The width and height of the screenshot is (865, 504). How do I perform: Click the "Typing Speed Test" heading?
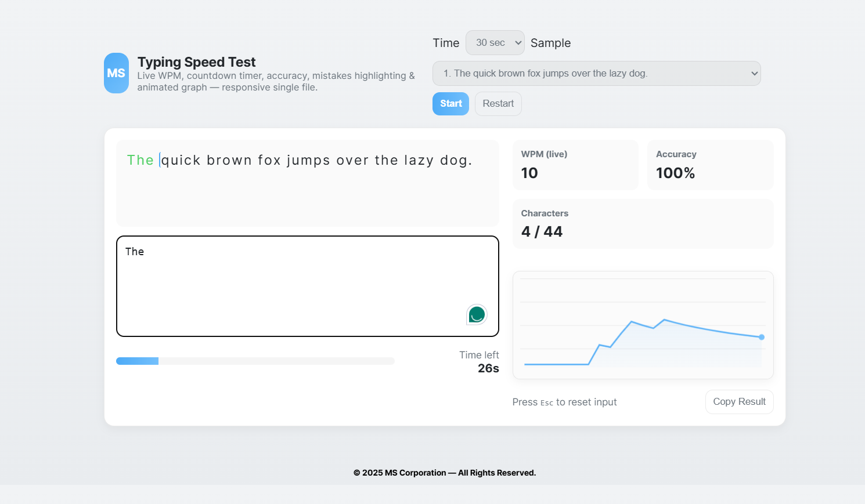click(196, 62)
